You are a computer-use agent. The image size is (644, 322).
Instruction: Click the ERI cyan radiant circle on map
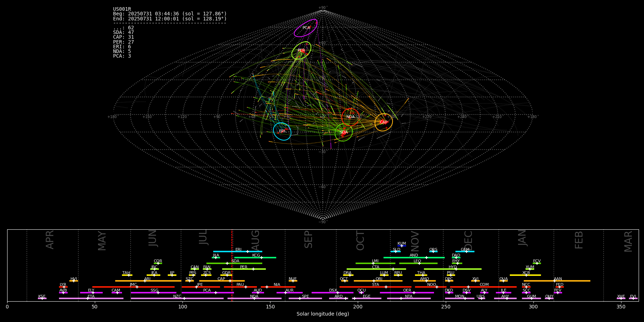pos(282,131)
